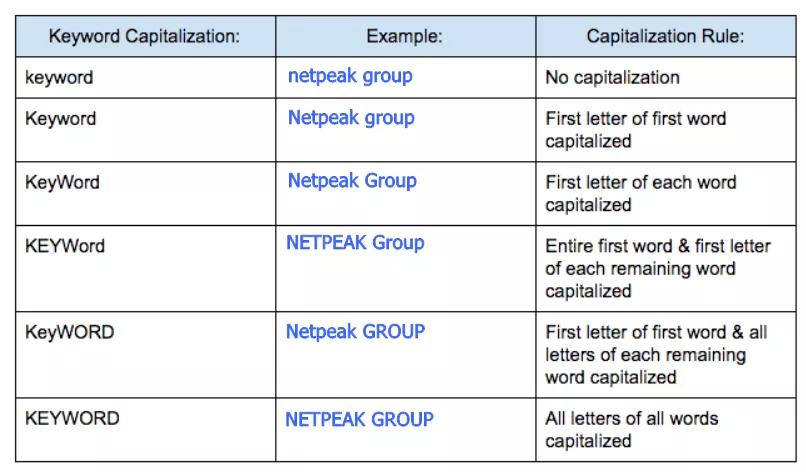Click the 'No capitalization' rule cell
806x472 pixels.
[666, 78]
